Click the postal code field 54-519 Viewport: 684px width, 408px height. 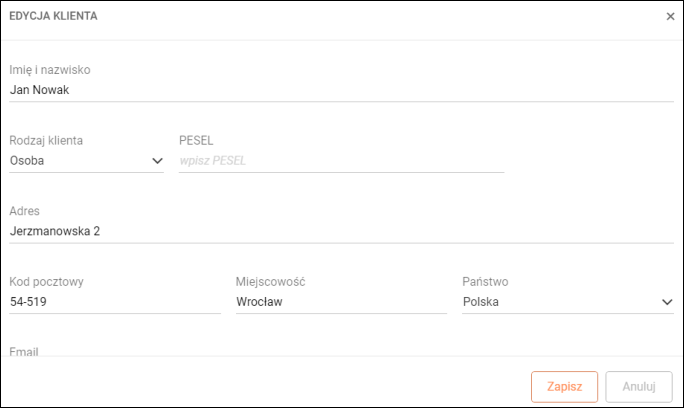coord(114,301)
